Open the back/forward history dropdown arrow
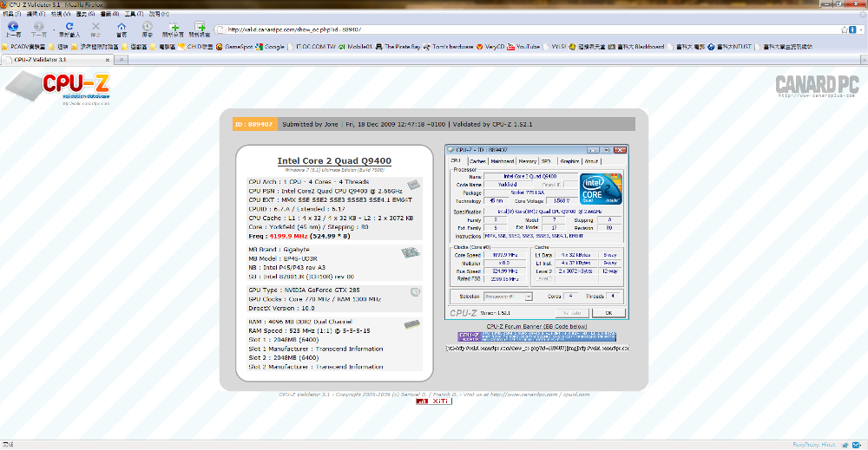 tap(54, 28)
